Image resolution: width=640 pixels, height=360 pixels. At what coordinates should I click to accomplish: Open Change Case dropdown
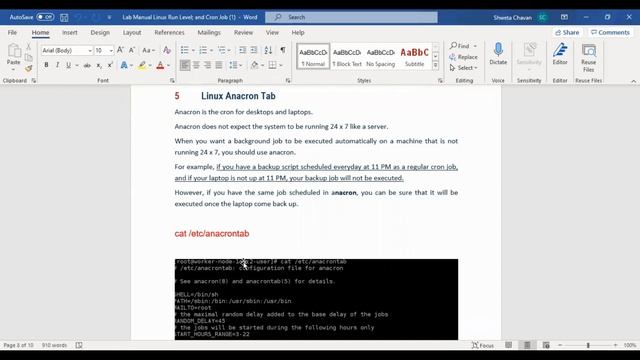click(149, 50)
